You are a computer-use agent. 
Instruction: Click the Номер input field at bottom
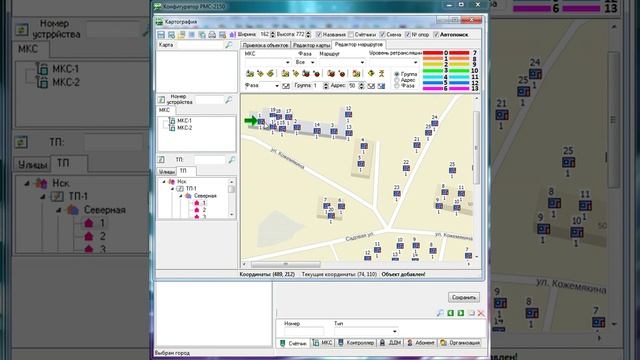coord(304,331)
